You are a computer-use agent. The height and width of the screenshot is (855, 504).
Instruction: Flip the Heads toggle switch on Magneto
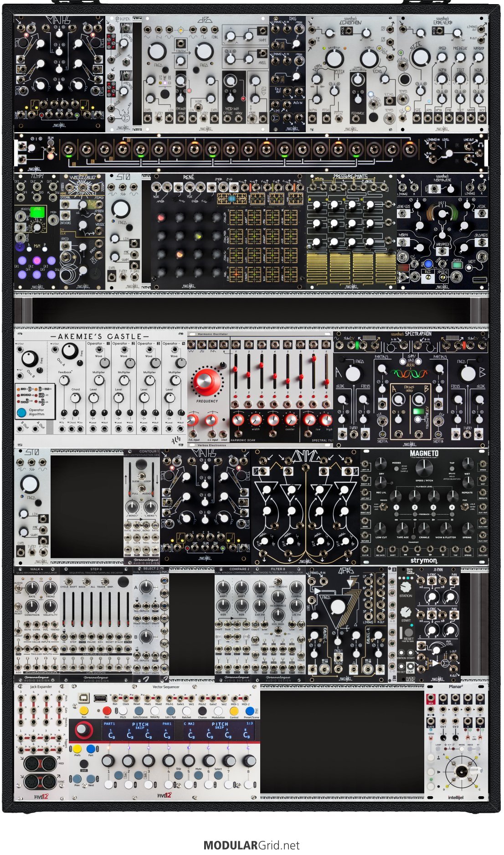(384, 505)
